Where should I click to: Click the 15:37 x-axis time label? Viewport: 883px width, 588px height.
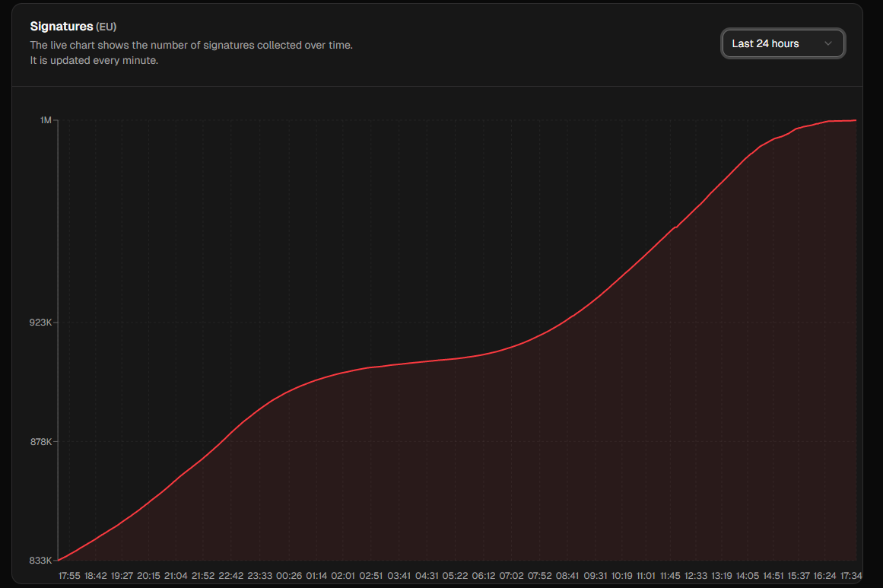[799, 576]
